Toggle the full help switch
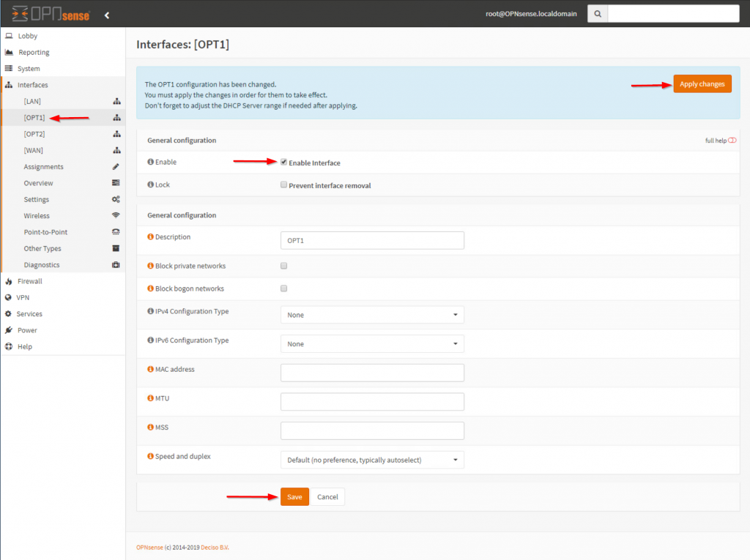This screenshot has width=750, height=560. tap(732, 141)
